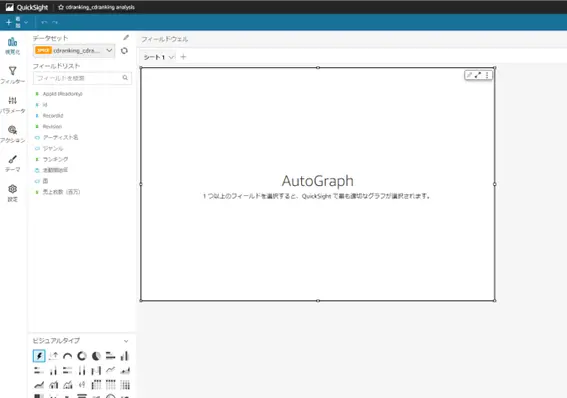
Task: Select the Revision field
Action: click(x=48, y=126)
